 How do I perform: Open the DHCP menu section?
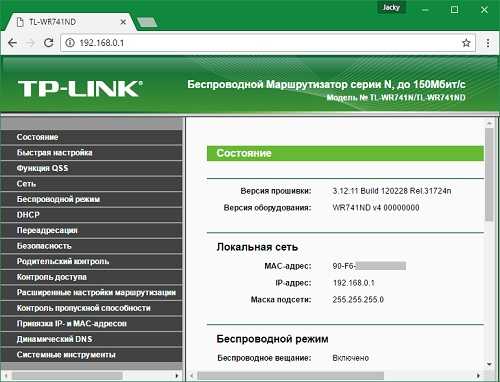tap(91, 215)
